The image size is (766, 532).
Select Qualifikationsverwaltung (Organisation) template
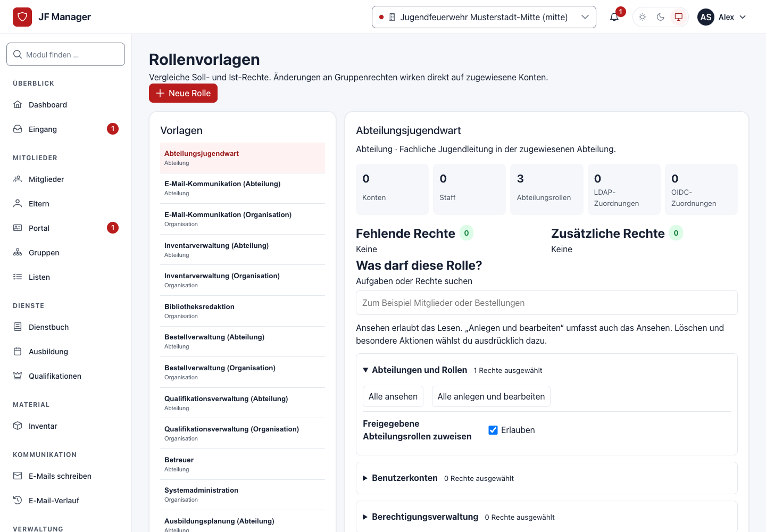243,434
